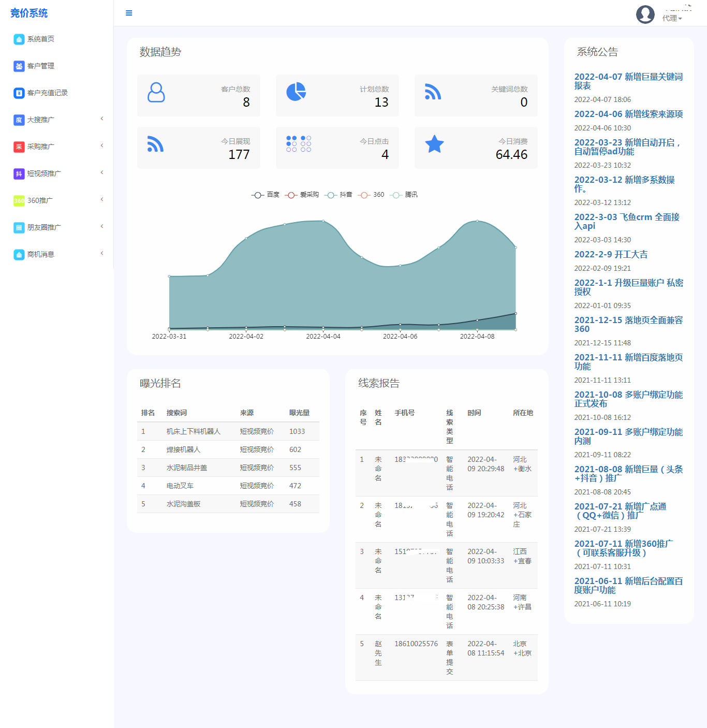Click the 客户充值记录 sidebar icon
Image resolution: width=707 pixels, height=728 pixels.
coord(19,93)
